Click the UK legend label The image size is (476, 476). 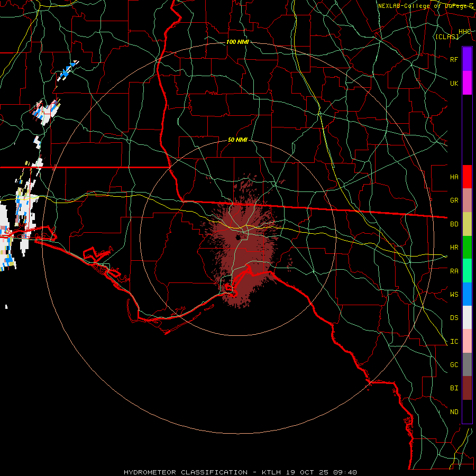point(454,83)
